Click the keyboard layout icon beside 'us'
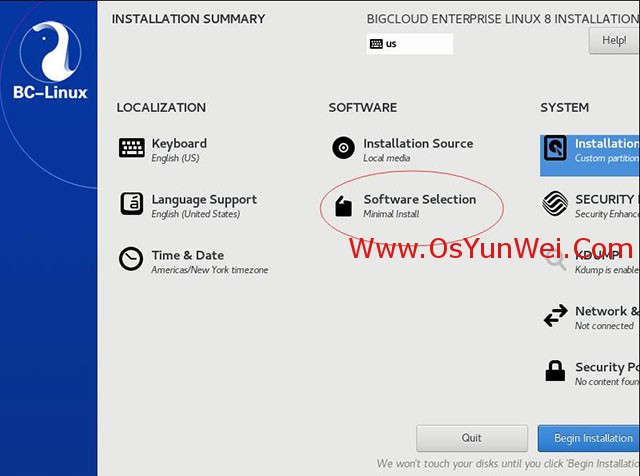This screenshot has height=476, width=640. (376, 44)
